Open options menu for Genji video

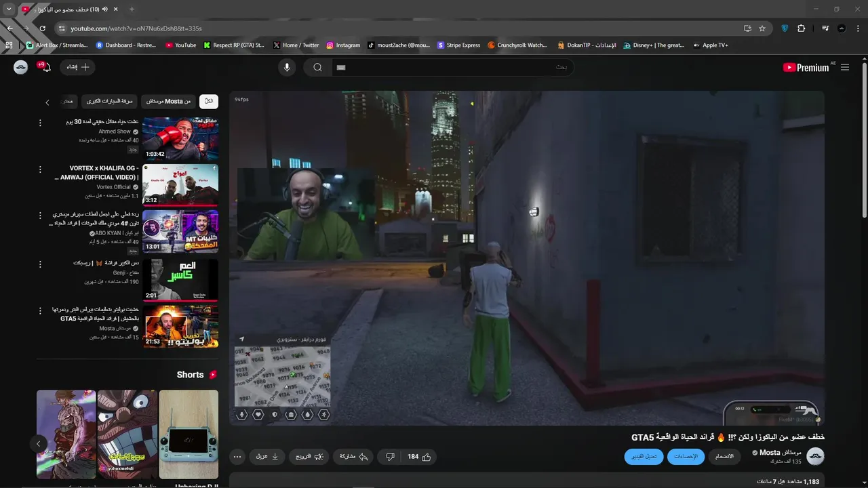(40, 263)
